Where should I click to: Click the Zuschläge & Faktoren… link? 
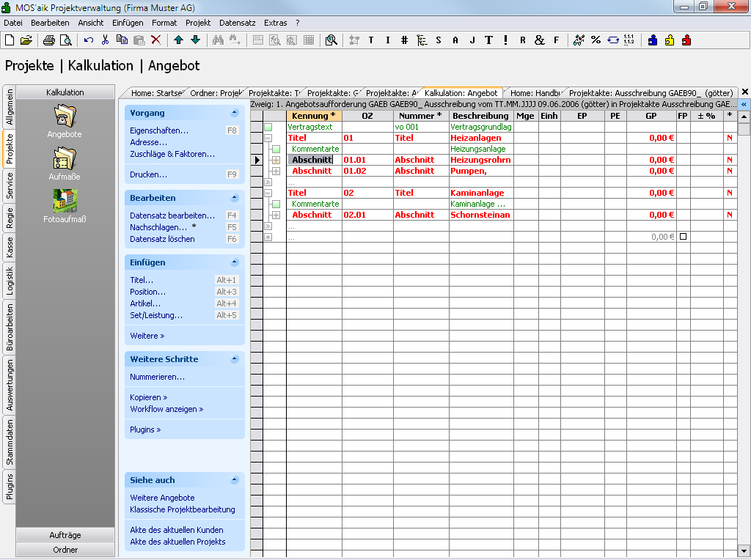pos(172,154)
